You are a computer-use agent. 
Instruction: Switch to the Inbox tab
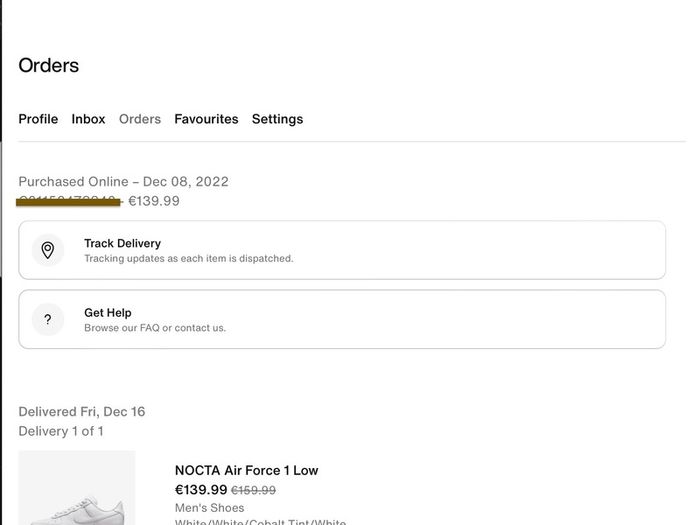88,119
